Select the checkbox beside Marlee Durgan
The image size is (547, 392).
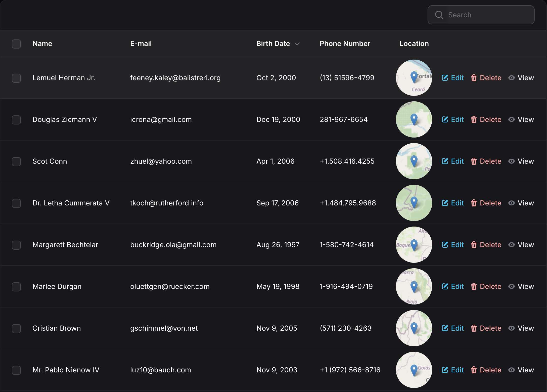(x=16, y=287)
